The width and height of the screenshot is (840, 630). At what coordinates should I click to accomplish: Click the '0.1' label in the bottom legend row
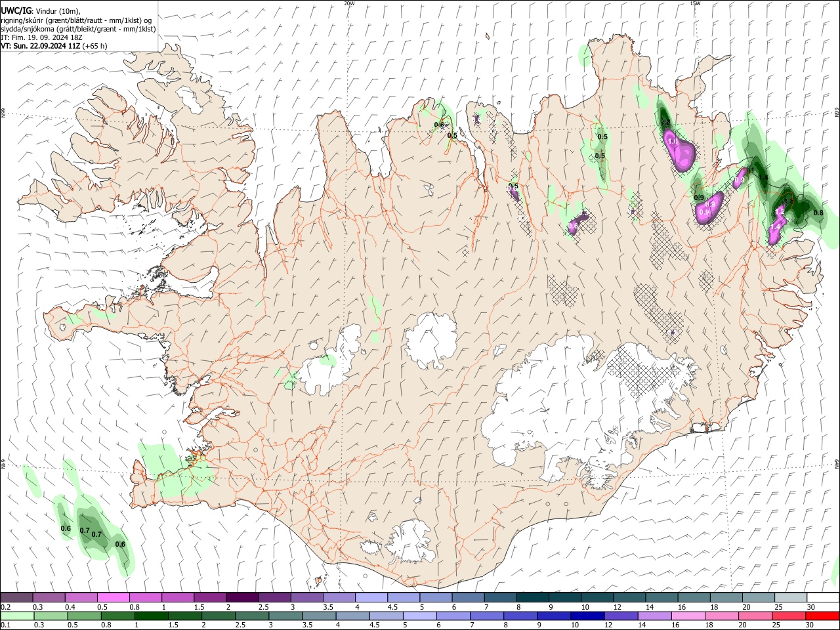click(x=6, y=625)
